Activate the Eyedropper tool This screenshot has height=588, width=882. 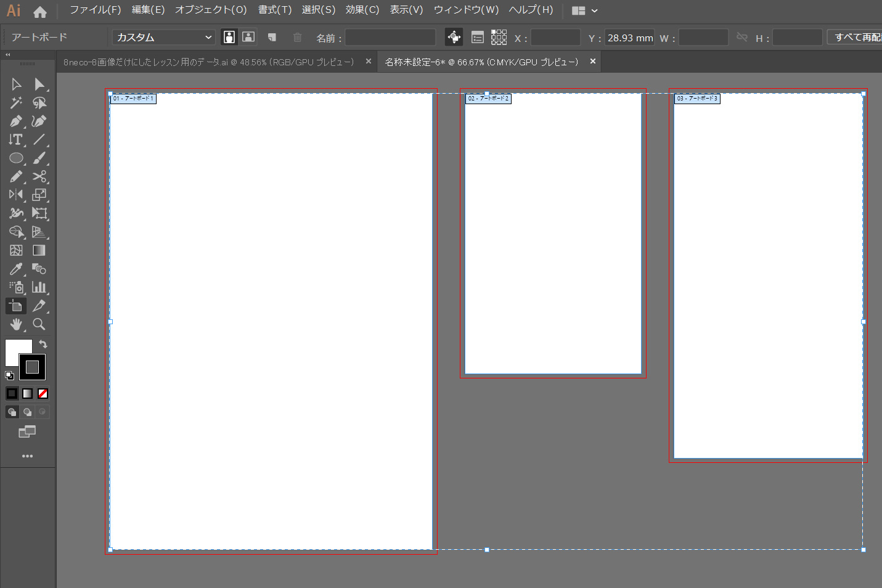click(x=16, y=269)
